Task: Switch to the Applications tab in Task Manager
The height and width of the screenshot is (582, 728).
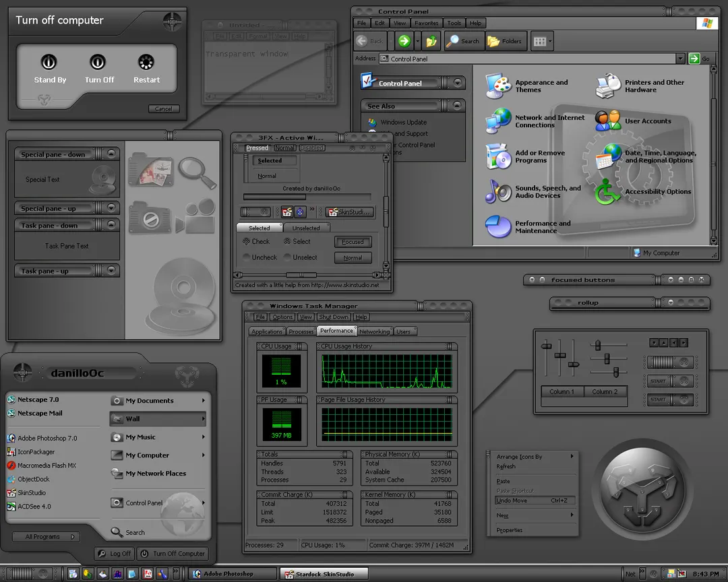Action: click(266, 331)
